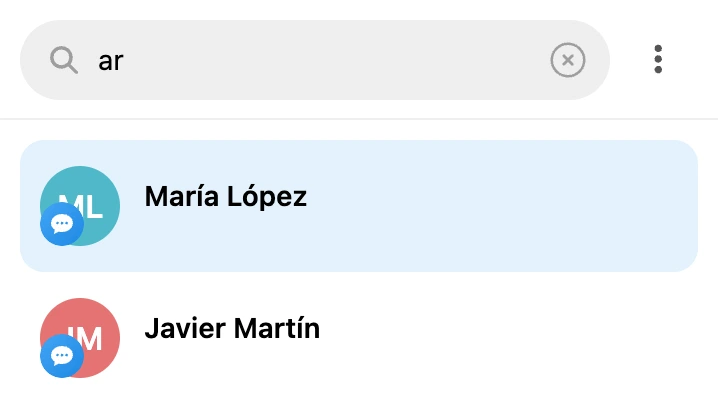Open the three-dot more options menu
The width and height of the screenshot is (718, 420).
pos(658,59)
